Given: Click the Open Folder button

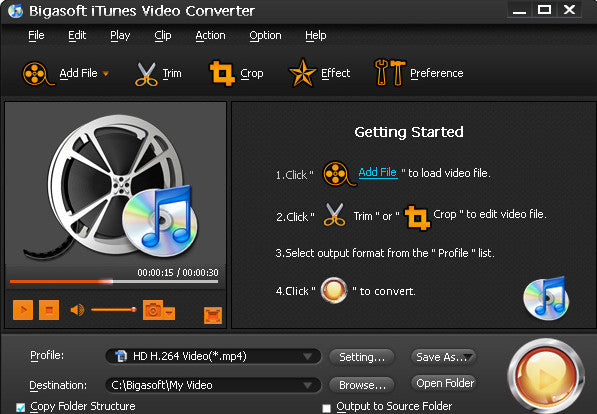Looking at the screenshot, I should (445, 383).
